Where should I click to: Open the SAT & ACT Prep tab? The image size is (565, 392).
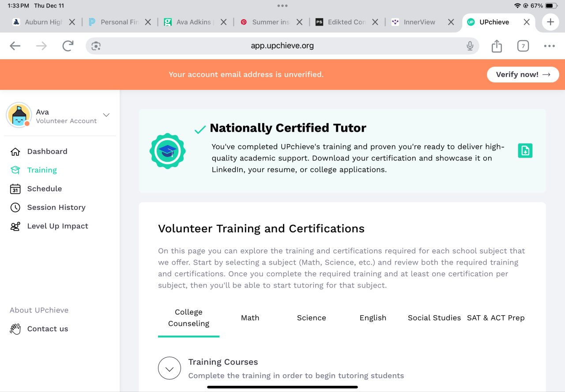tap(496, 318)
